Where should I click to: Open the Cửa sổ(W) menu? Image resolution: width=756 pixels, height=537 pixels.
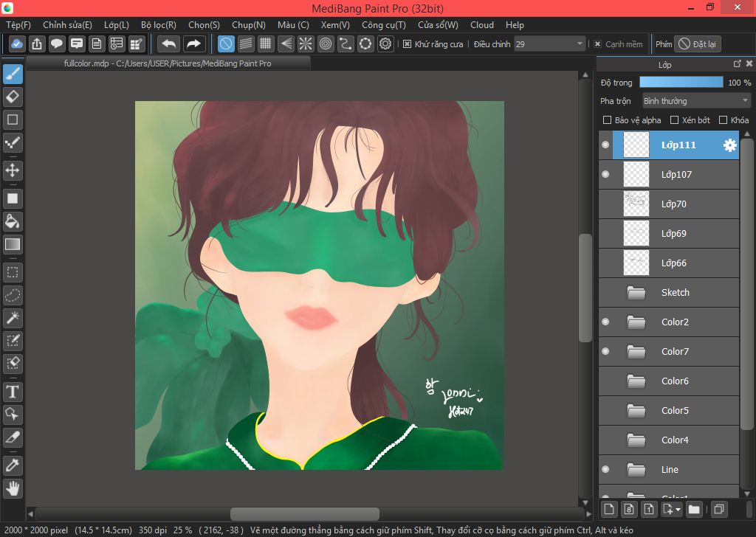tap(438, 25)
